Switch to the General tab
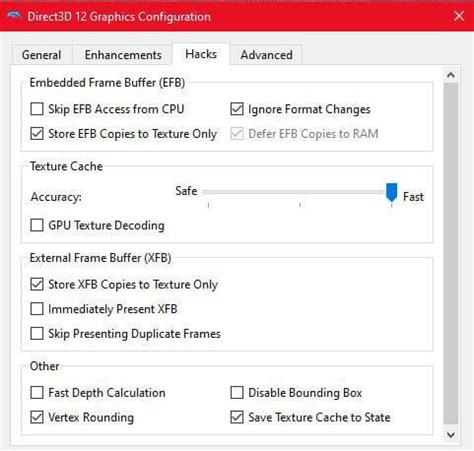 click(42, 55)
